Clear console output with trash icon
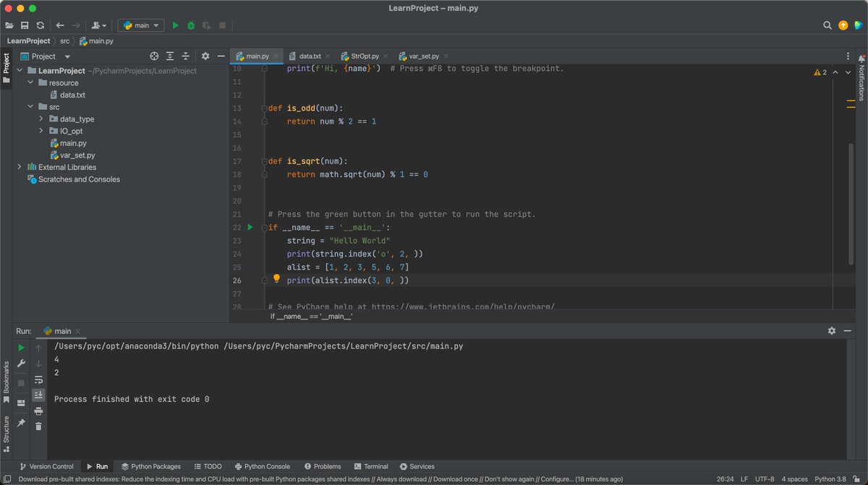The width and height of the screenshot is (868, 485). pyautogui.click(x=38, y=426)
